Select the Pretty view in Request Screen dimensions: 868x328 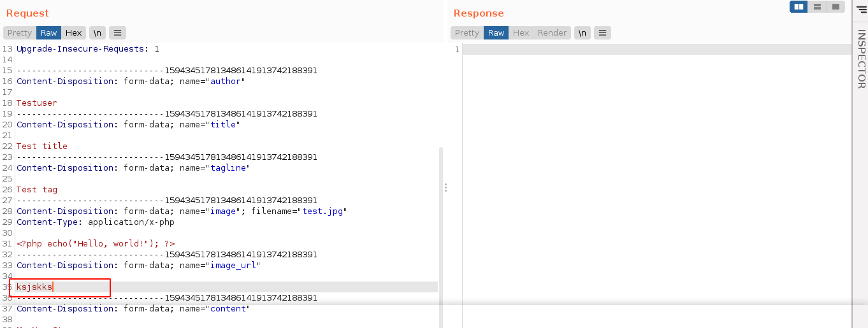[20, 33]
